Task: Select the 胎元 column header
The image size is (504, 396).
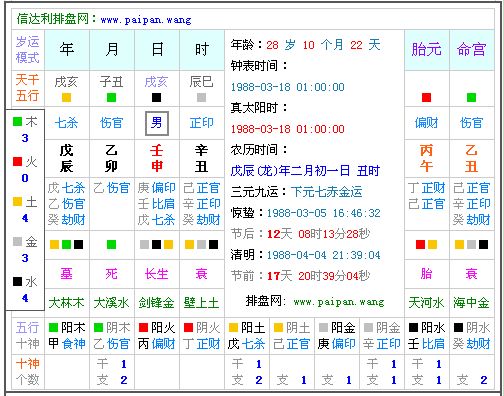Action: [427, 50]
